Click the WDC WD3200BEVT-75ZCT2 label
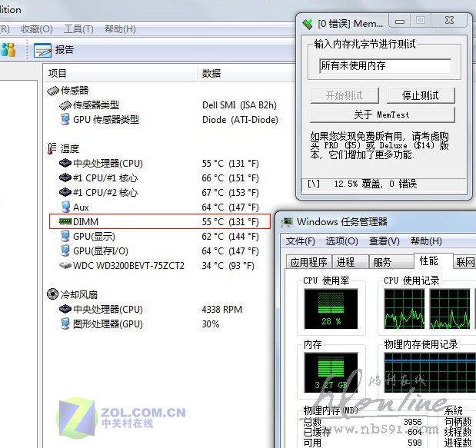This screenshot has width=476, height=448. point(128,266)
